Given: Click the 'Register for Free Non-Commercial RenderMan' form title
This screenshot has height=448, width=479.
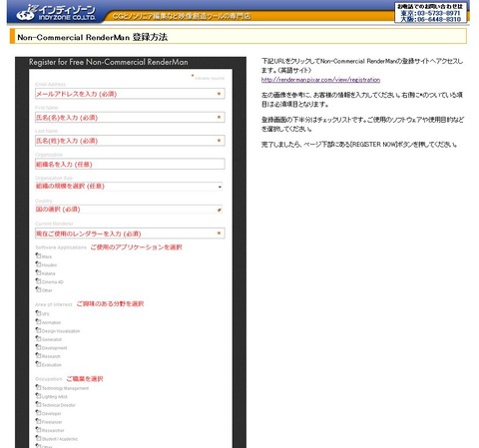Looking at the screenshot, I should [109, 62].
